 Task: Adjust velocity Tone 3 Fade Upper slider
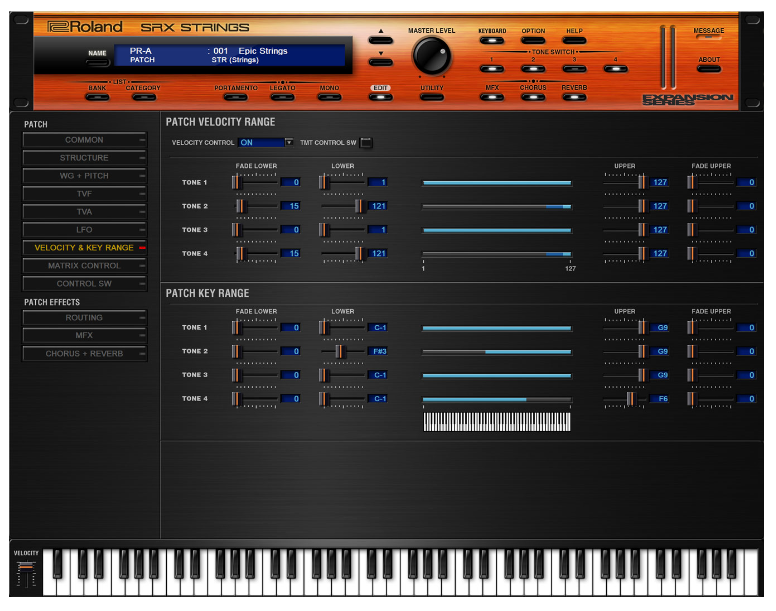[x=692, y=230]
